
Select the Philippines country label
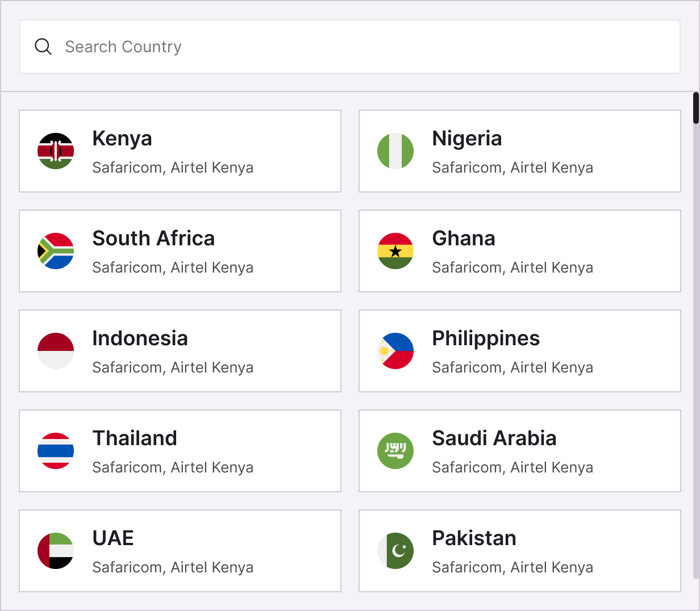coord(486,338)
